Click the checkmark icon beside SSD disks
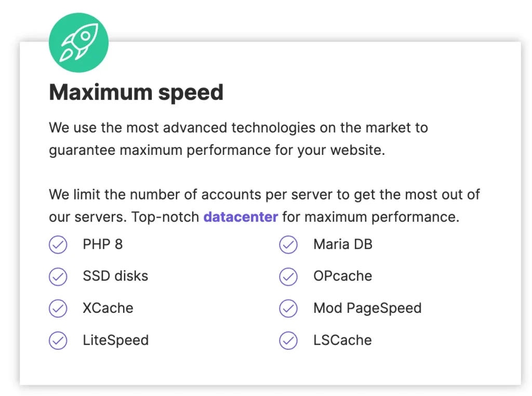532x396 pixels. (58, 276)
